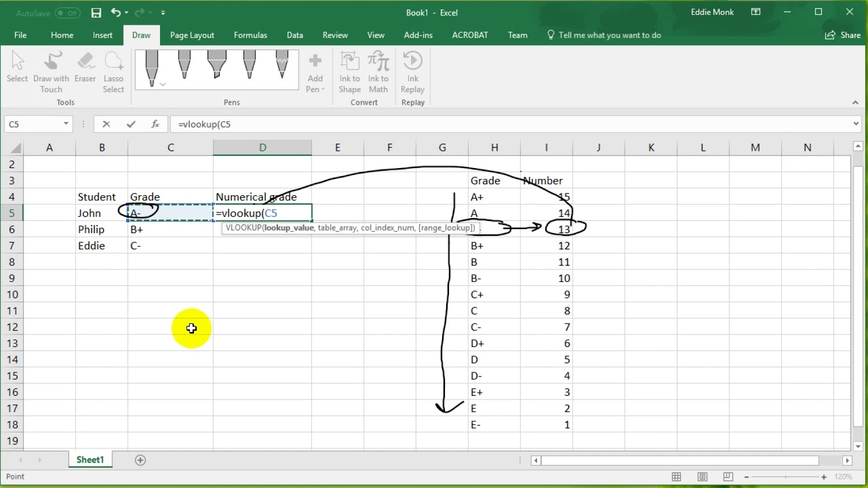Toggle the AutoSave switch
Image resolution: width=868 pixels, height=488 pixels.
tap(67, 13)
